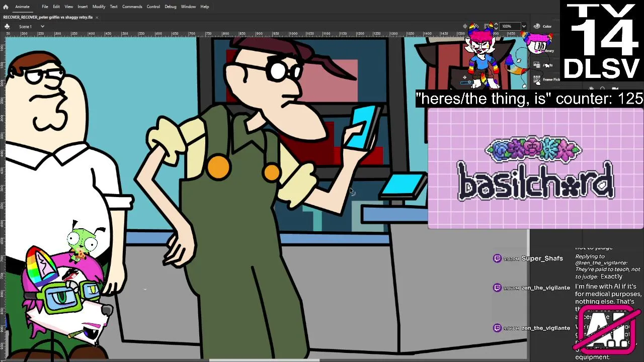
Task: Open the Assets panel icon
Action: [x=537, y=65]
